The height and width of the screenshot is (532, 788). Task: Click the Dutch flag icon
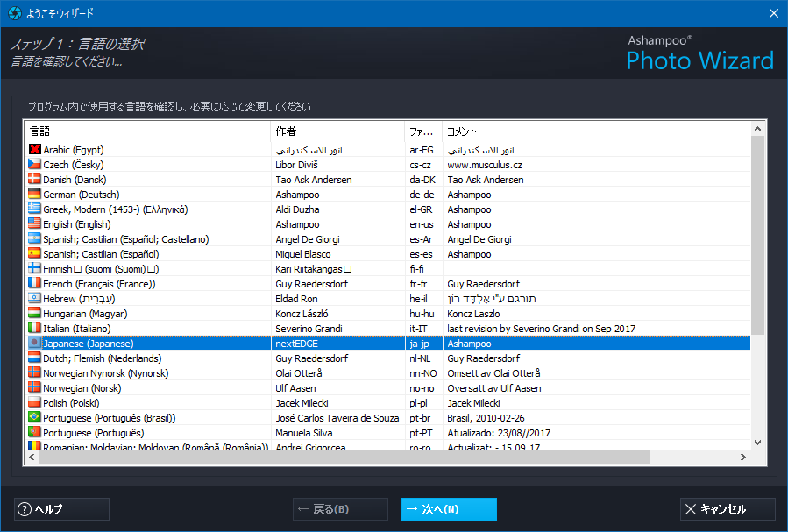[35, 358]
